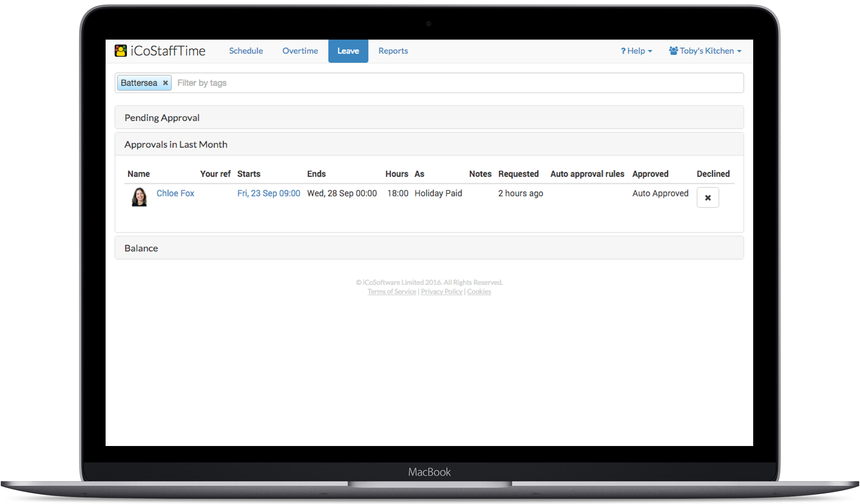Click the Hours column header
Screen dimensions: 860x504
click(x=397, y=174)
